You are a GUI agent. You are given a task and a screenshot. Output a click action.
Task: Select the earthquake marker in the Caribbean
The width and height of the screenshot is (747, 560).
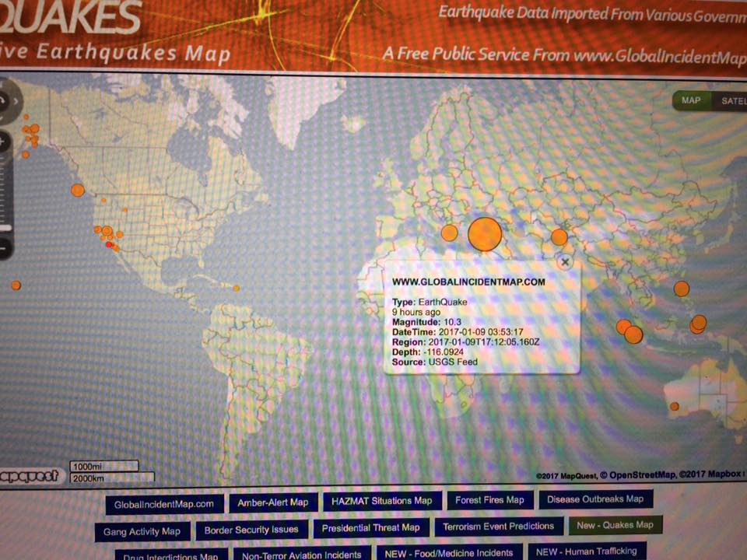coord(236,288)
